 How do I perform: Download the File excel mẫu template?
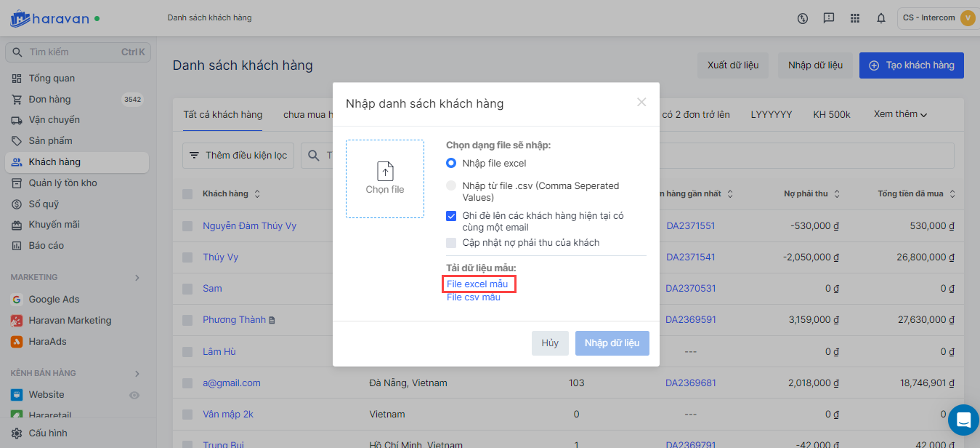(x=477, y=284)
